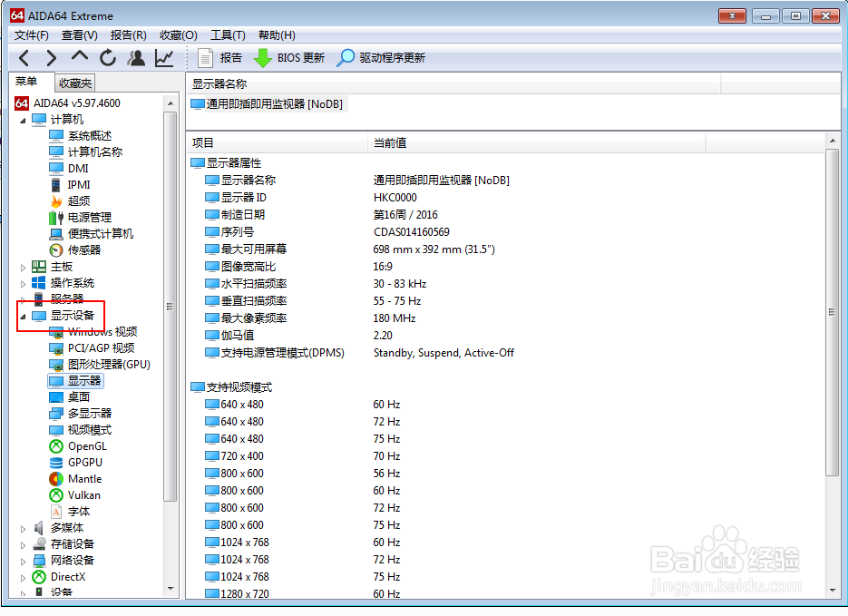Expand the 操作系统 tree node
Viewport: 848px width, 616px height.
(23, 283)
